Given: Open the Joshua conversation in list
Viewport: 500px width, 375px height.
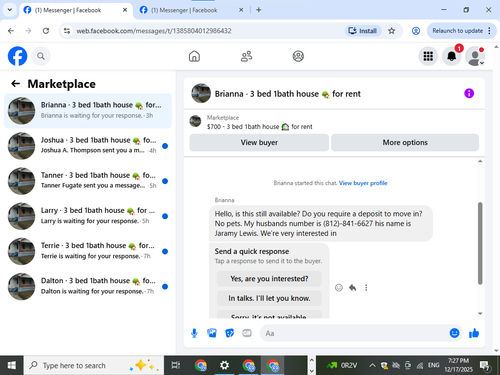Looking at the screenshot, I should (88, 146).
